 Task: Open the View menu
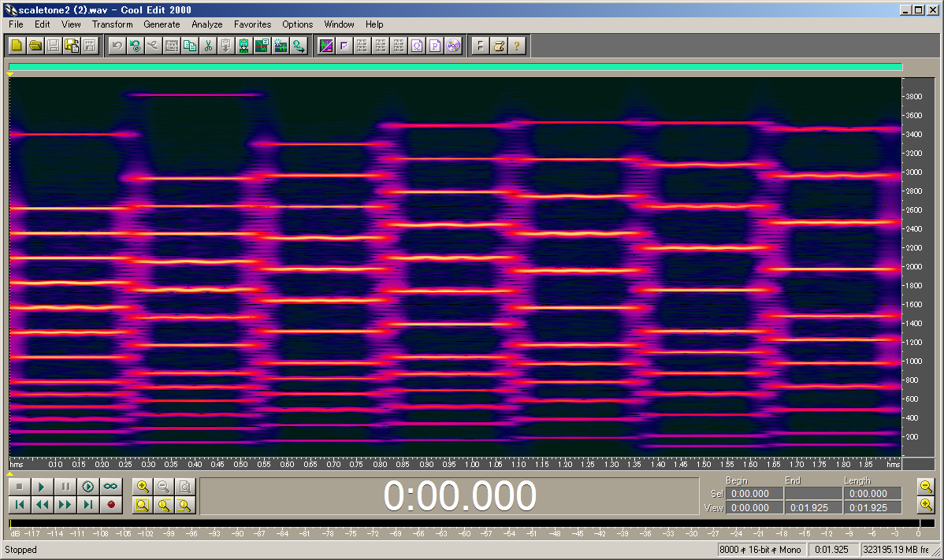point(71,24)
